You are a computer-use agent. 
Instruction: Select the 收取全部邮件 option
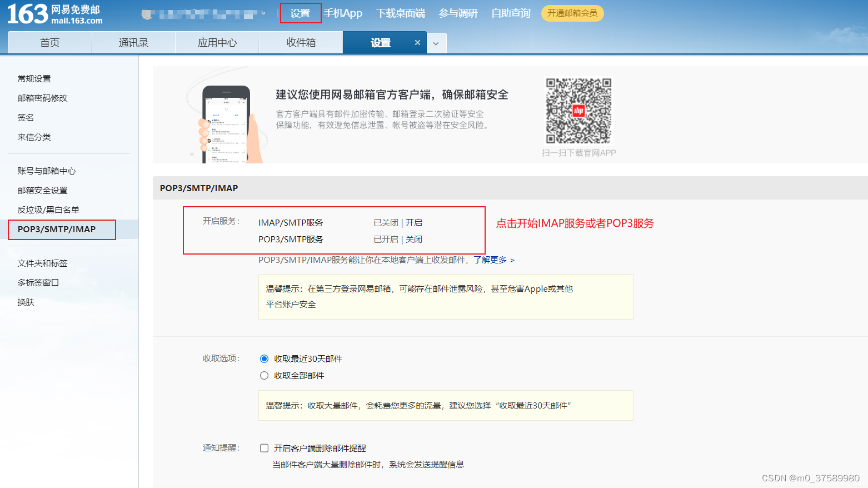click(264, 375)
